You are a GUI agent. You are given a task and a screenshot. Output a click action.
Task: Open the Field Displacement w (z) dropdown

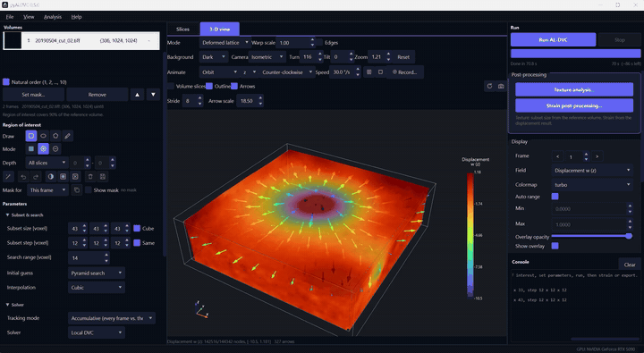tap(592, 171)
